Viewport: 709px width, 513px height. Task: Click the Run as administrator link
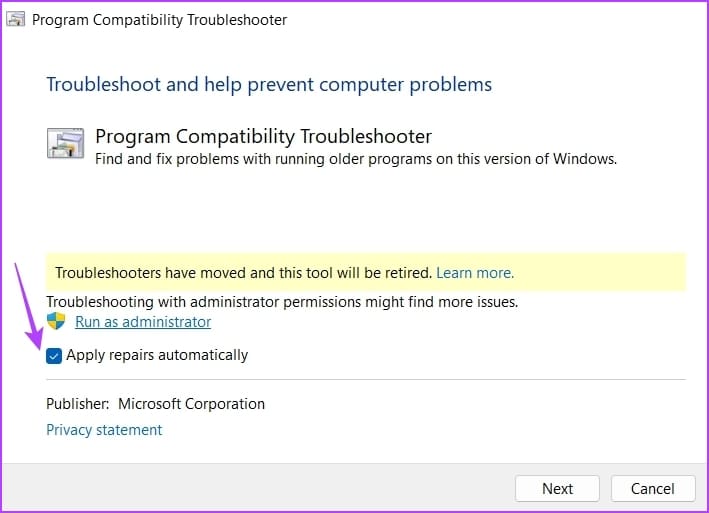pyautogui.click(x=143, y=322)
